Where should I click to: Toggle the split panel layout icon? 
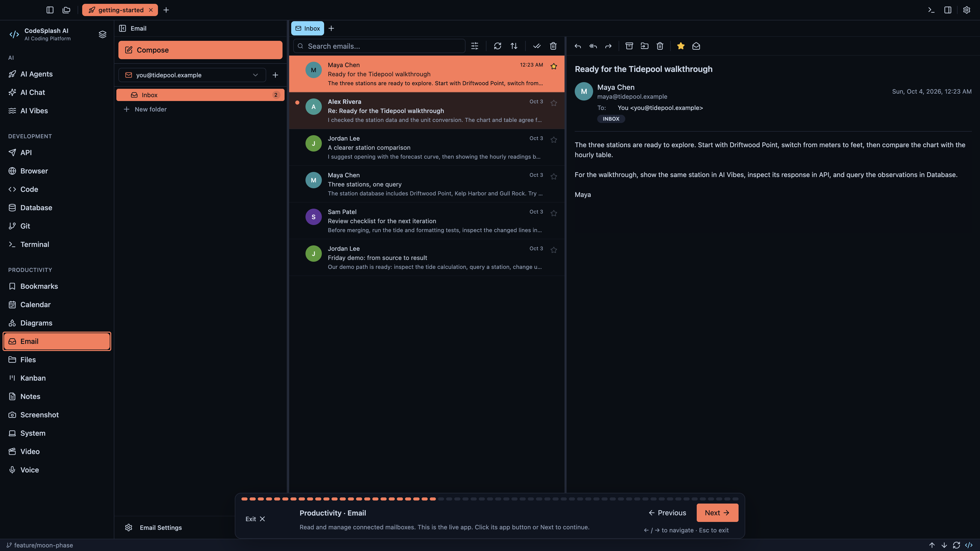coord(948,10)
